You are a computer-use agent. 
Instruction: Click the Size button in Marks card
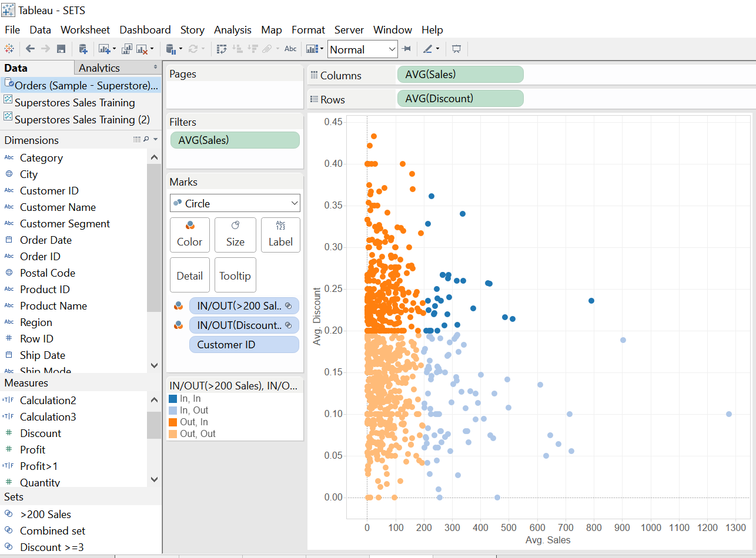pos(235,234)
